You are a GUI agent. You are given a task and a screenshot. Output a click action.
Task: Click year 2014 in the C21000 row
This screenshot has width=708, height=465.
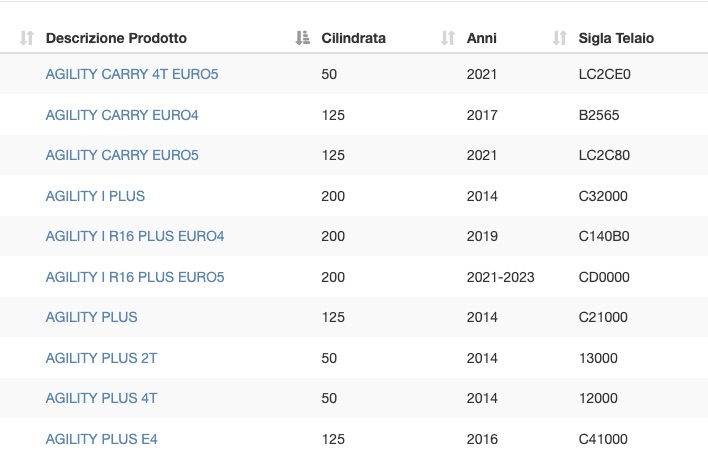pos(482,317)
